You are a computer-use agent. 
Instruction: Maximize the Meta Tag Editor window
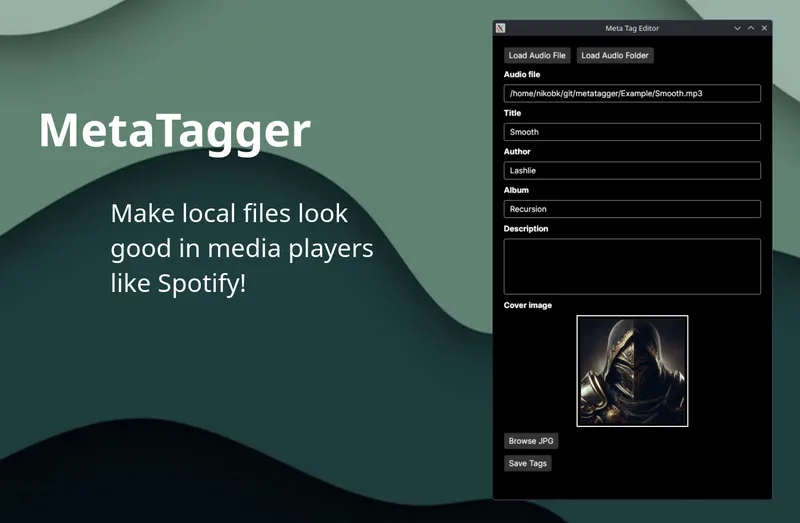click(751, 28)
